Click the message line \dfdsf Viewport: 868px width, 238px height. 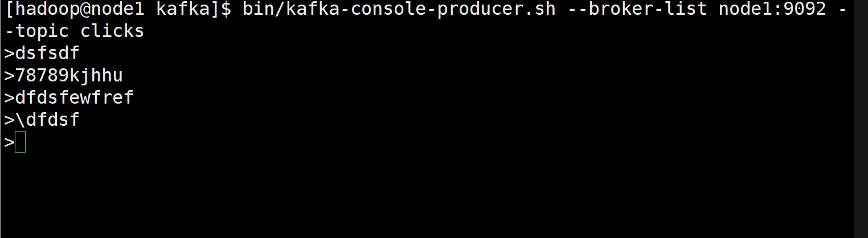tap(47, 120)
